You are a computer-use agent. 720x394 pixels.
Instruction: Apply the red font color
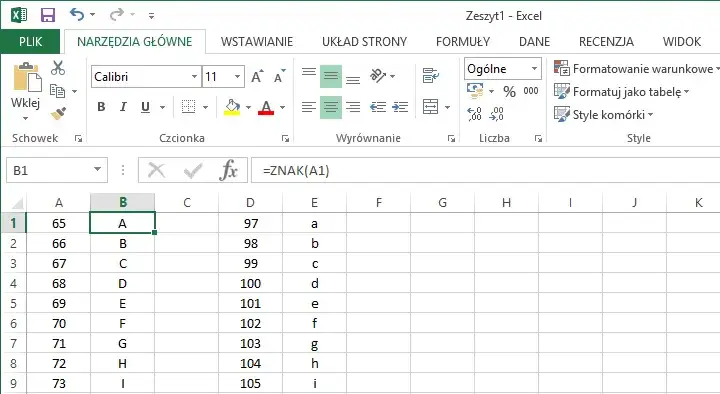pyautogui.click(x=266, y=107)
